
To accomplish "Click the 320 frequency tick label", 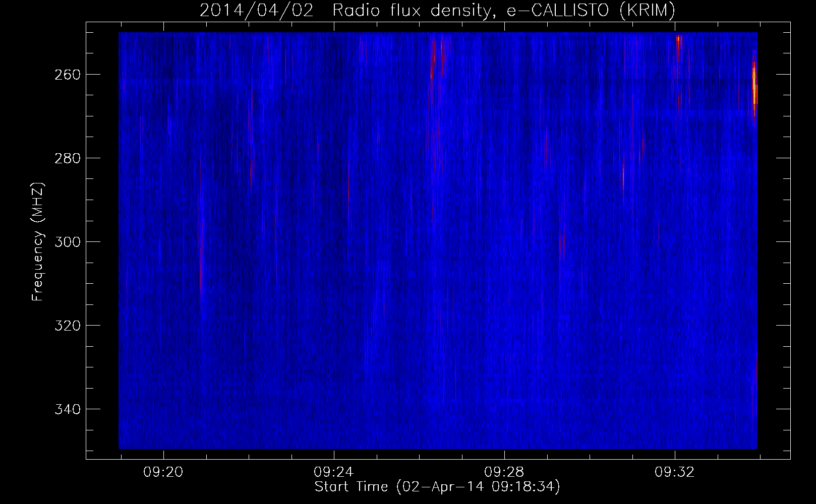I will click(x=67, y=326).
